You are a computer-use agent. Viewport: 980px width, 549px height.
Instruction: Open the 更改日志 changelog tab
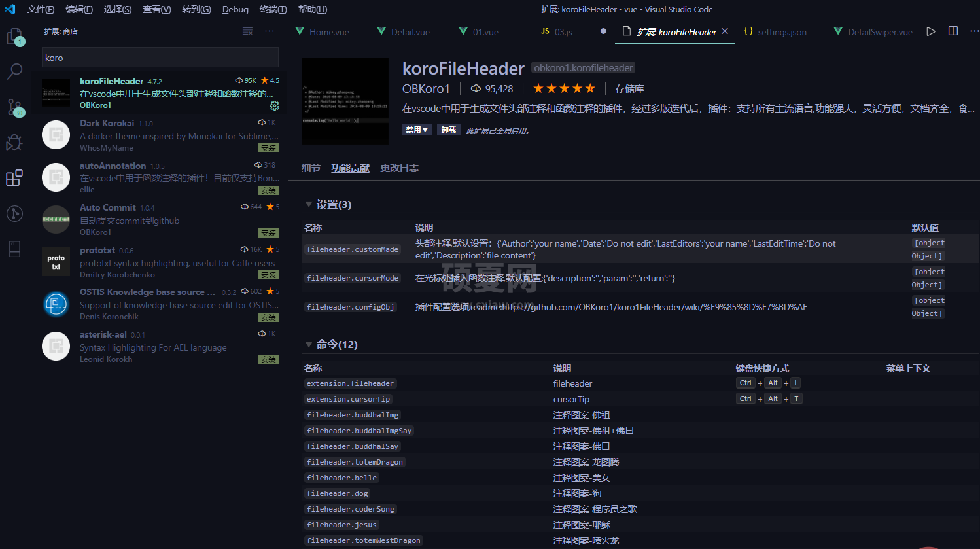pos(400,168)
